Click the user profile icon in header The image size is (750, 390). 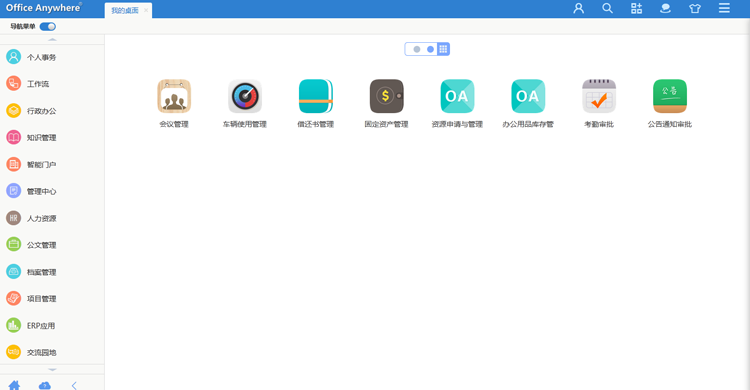click(x=579, y=8)
